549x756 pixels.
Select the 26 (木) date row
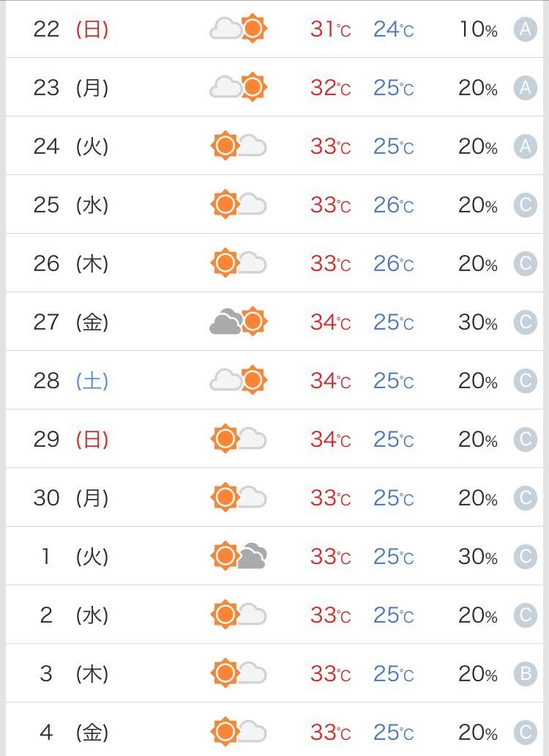coord(274,263)
